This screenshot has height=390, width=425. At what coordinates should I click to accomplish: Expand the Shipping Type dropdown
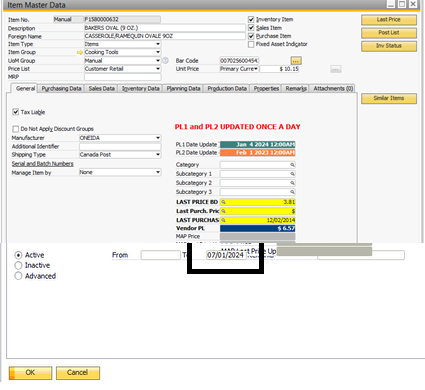tap(158, 155)
